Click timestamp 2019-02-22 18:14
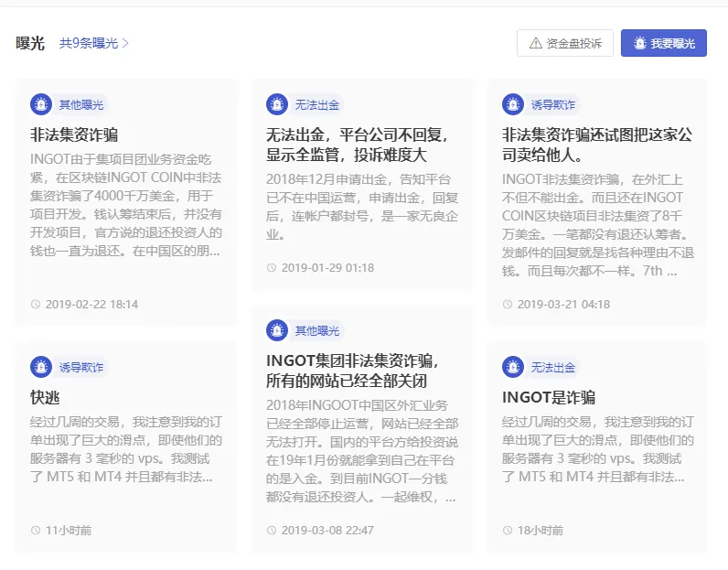728x570 pixels. (91, 305)
